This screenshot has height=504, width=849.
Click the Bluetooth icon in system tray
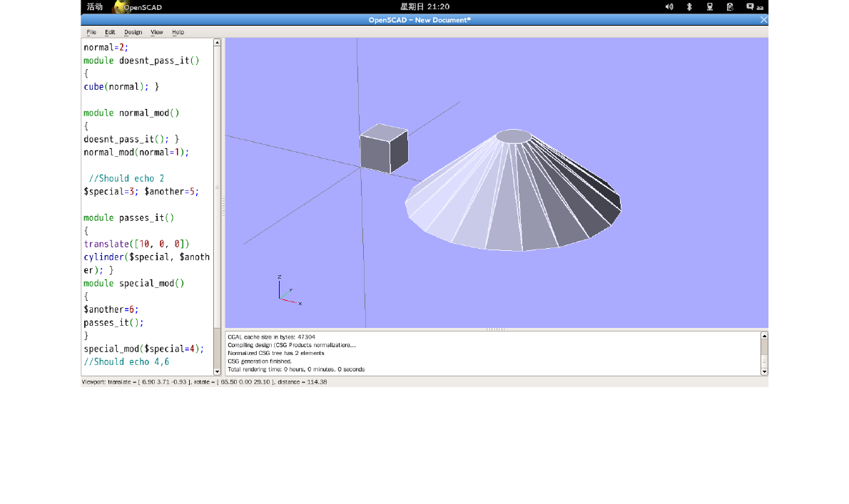(x=689, y=6)
